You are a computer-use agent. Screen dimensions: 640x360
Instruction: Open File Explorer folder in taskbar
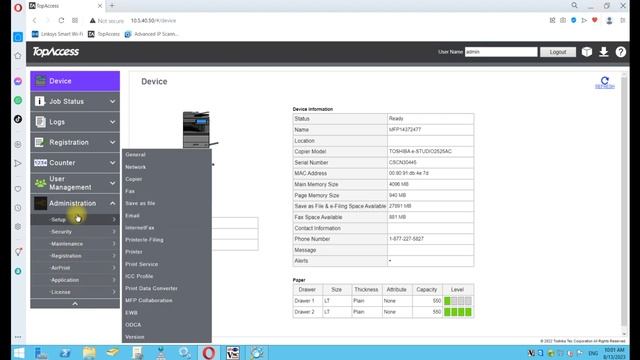pos(89,353)
